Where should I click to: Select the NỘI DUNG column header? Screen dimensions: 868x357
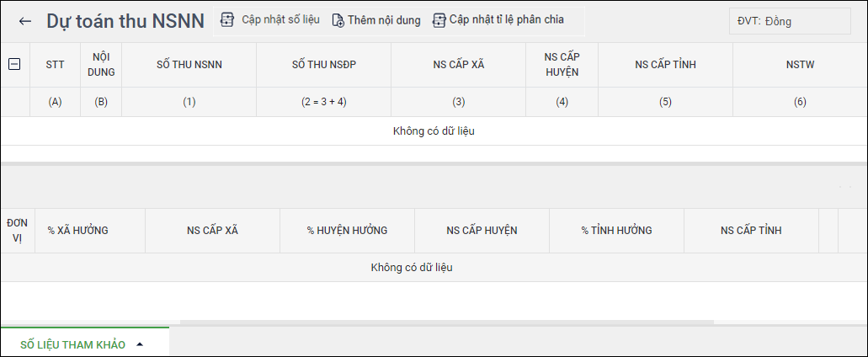(101, 65)
